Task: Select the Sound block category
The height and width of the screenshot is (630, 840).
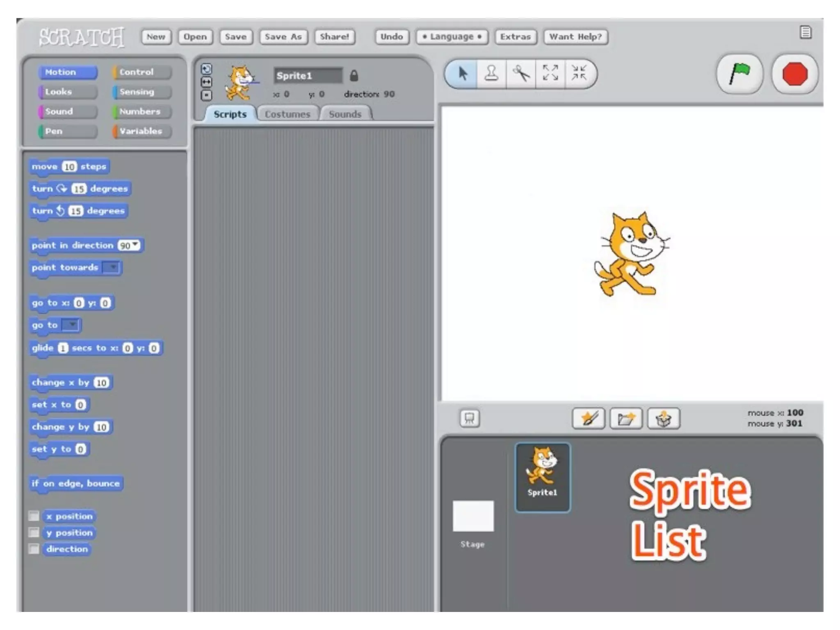Action: [68, 112]
